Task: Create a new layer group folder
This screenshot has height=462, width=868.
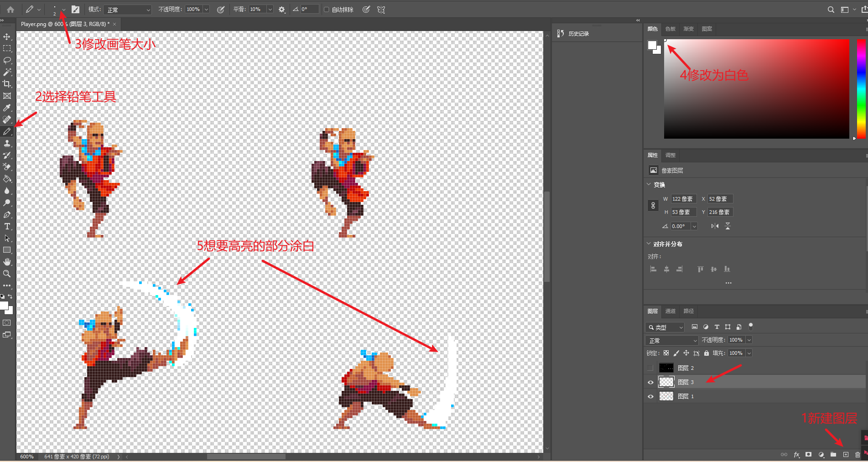Action: click(x=833, y=455)
